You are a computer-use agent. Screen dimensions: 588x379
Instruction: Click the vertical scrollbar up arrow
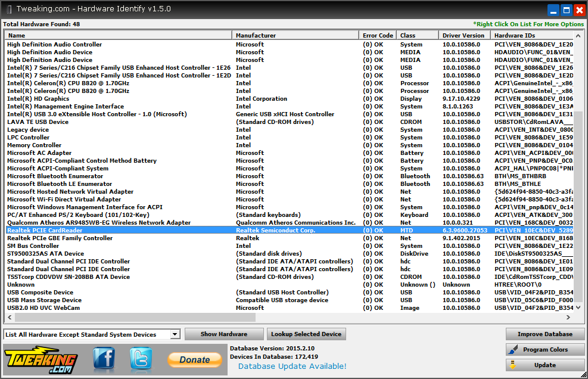[578, 36]
